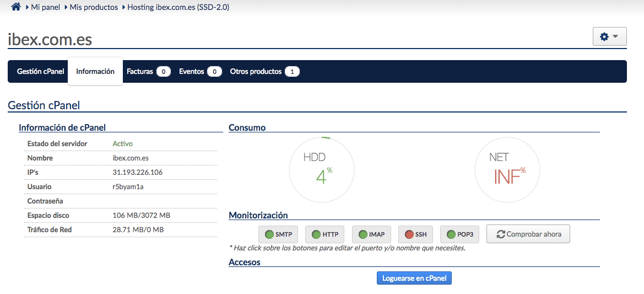Viewport: 644px width, 294px height.
Task: Open Hosting ibex.com.es (SSD-2.0) breadcrumb
Action: 178,7
